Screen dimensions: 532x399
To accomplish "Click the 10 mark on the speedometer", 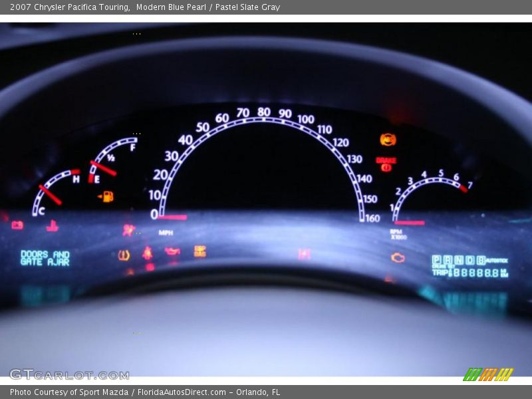I will (x=155, y=195).
